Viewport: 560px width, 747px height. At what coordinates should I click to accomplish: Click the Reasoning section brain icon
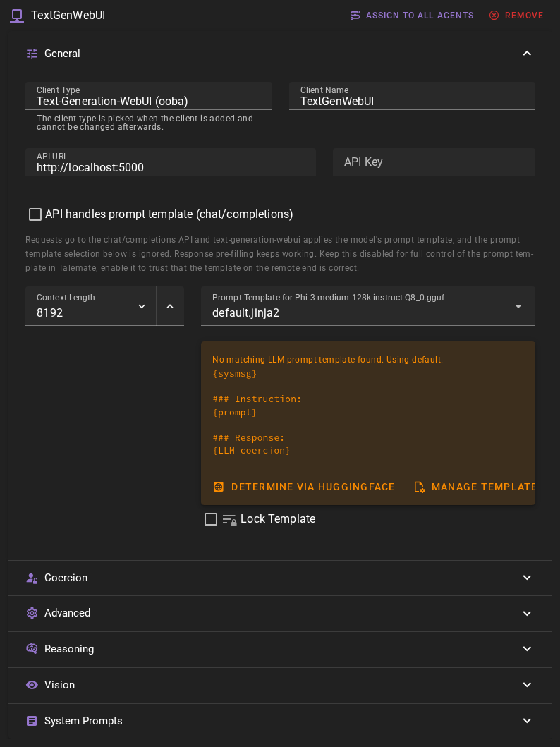point(32,649)
